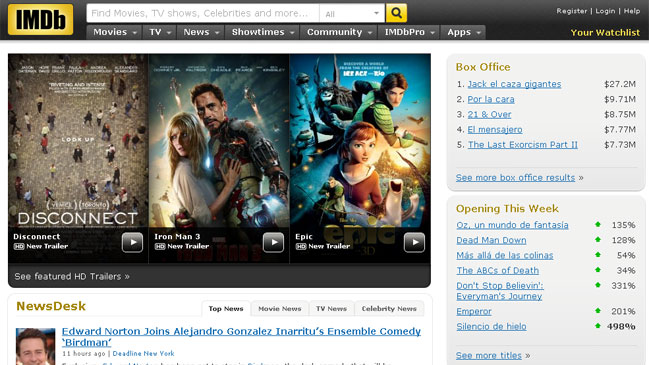Screen dimensions: 649x365
Task: Switch to the Celebrity News tab
Action: (389, 309)
